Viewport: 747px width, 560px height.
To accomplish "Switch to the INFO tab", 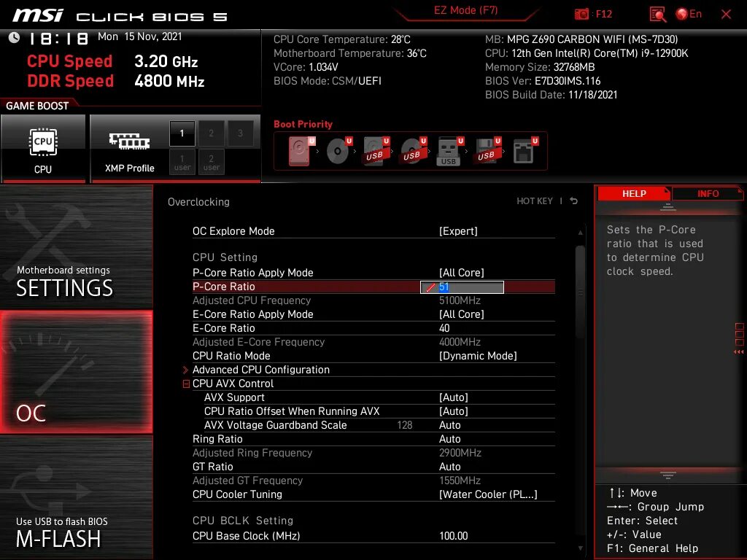I will point(707,193).
